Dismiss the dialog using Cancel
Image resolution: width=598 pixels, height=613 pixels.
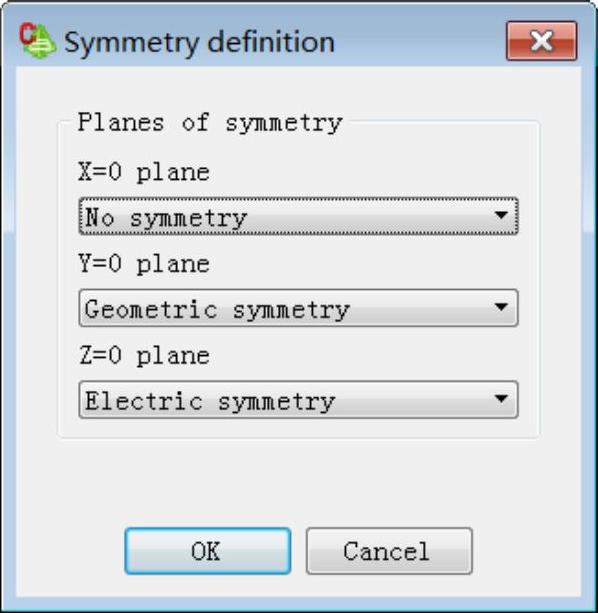click(389, 551)
